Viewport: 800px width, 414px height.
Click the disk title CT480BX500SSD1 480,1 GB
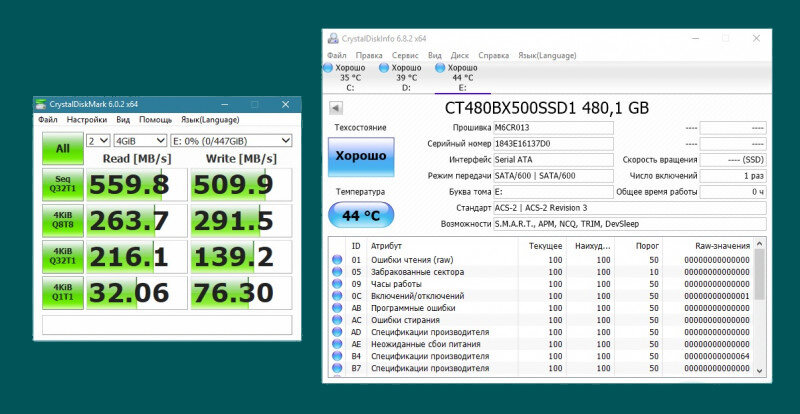pos(547,108)
